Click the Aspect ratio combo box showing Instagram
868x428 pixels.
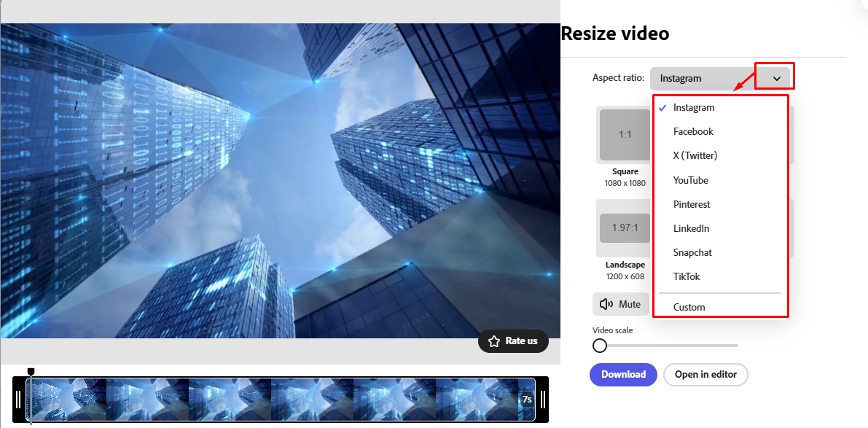(720, 79)
